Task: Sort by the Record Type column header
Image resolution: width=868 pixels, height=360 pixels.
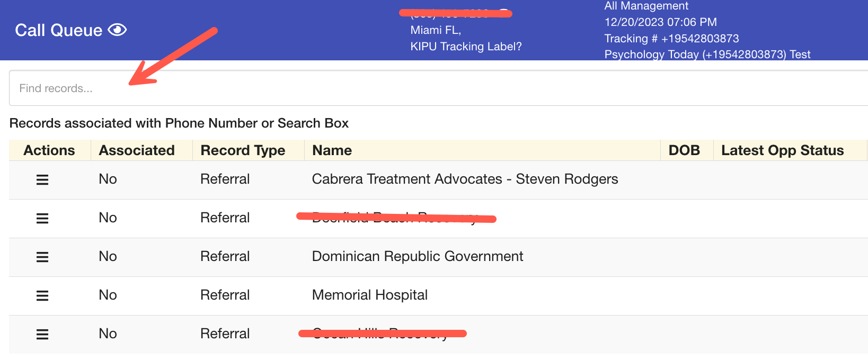Action: (243, 150)
